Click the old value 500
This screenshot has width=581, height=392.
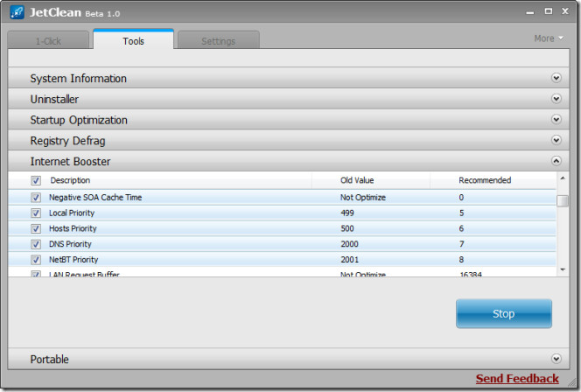347,228
